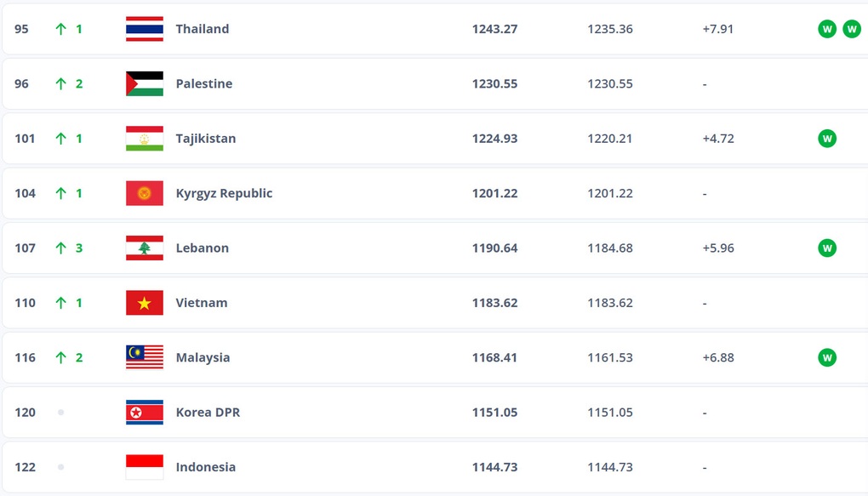This screenshot has height=496, width=868.
Task: Open the Vietnam team link
Action: pyautogui.click(x=202, y=303)
